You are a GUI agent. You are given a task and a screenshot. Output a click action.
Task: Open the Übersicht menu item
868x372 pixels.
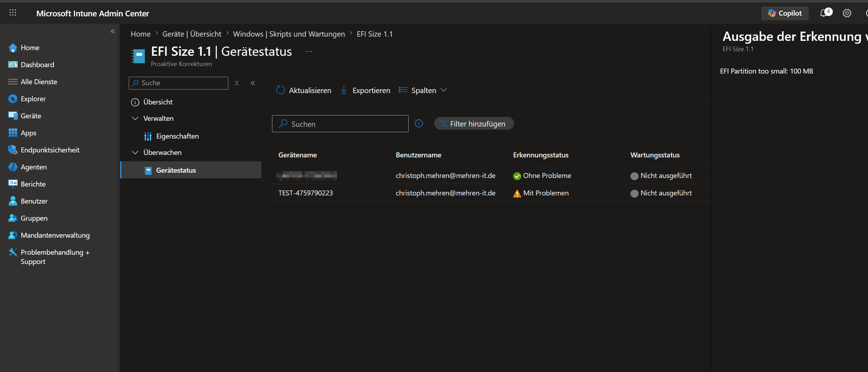tap(158, 102)
